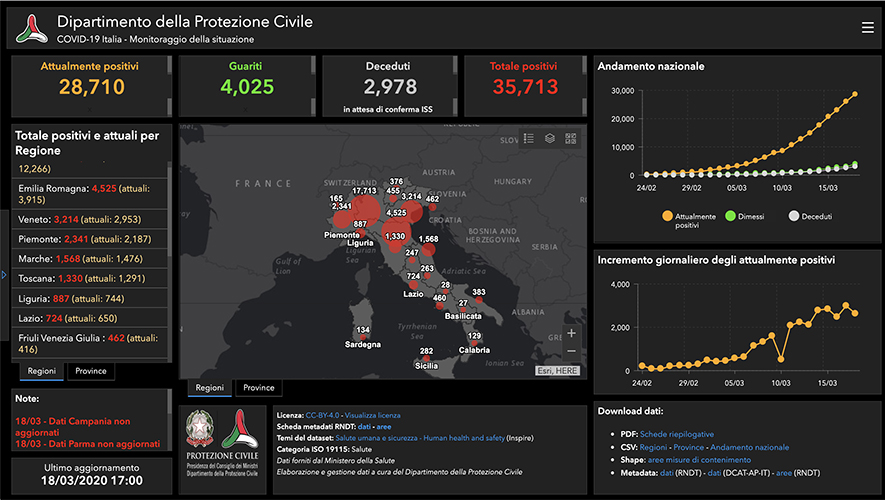
Task: Select the Toscana row in the list
Action: (90, 279)
